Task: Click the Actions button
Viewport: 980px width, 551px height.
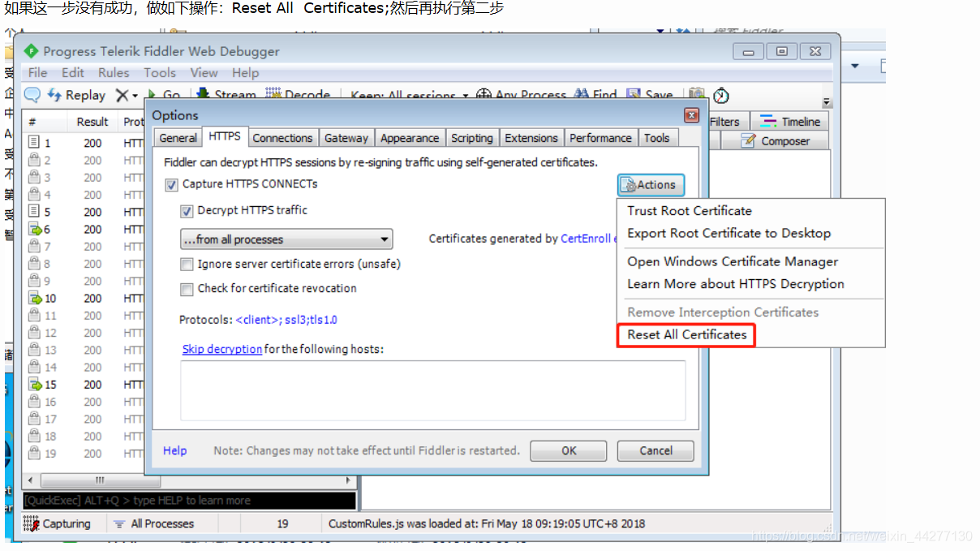Action: point(651,185)
